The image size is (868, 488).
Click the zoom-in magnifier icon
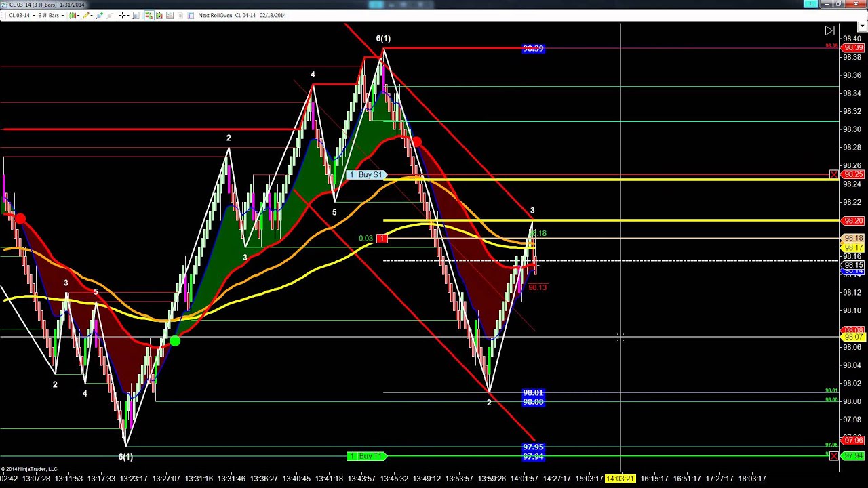click(x=136, y=15)
